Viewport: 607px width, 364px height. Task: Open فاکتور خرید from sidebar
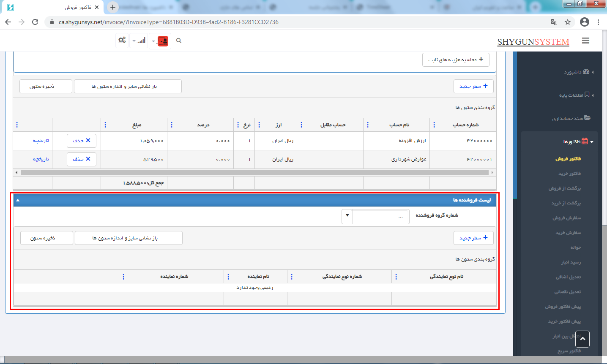[569, 174]
